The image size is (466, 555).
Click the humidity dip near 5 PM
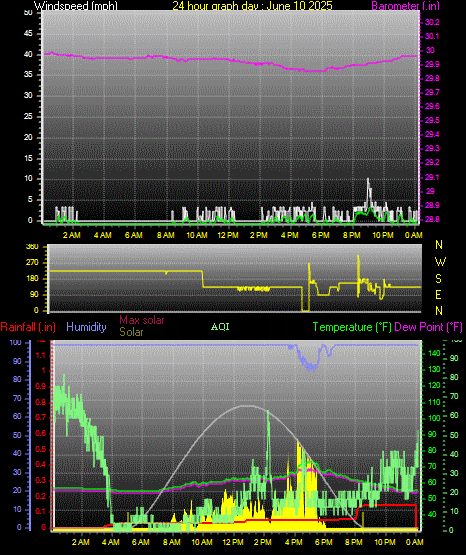pos(311,367)
